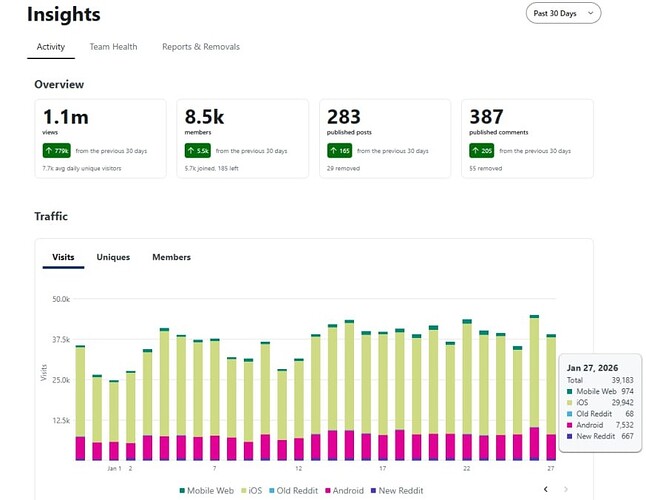The width and height of the screenshot is (646, 500).
Task: Select the Activity tab
Action: 51,47
